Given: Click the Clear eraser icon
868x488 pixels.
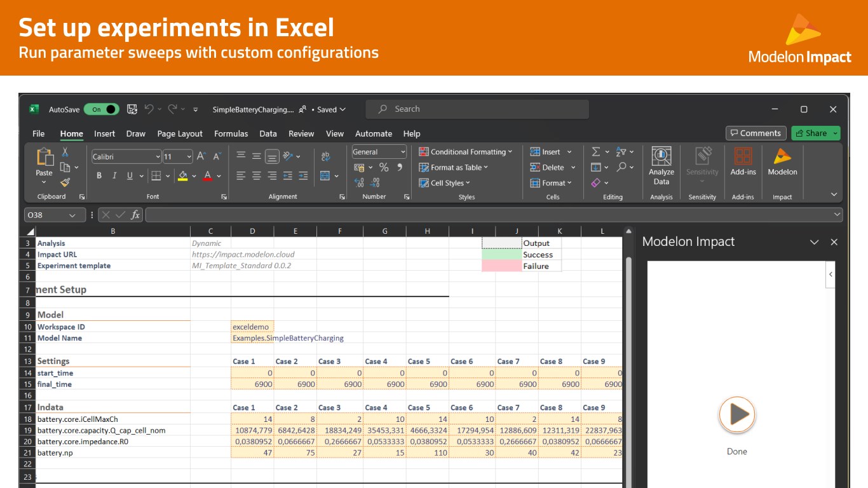Looking at the screenshot, I should pos(595,182).
